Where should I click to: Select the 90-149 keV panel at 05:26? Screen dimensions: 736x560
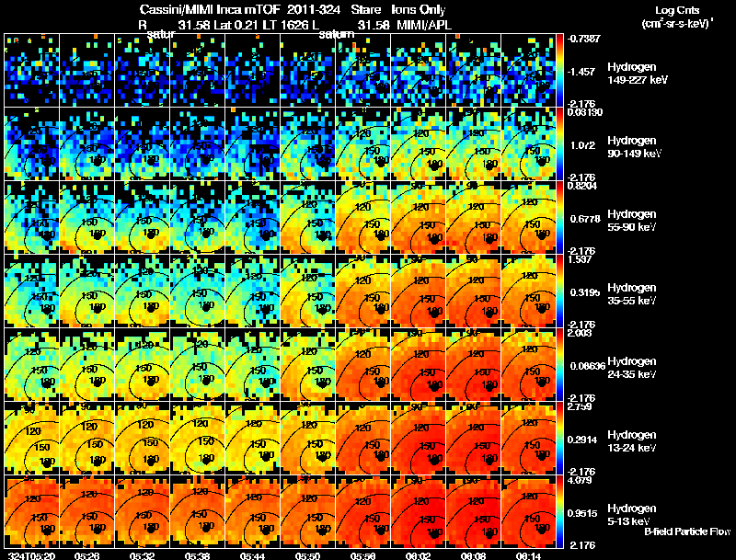(x=87, y=143)
